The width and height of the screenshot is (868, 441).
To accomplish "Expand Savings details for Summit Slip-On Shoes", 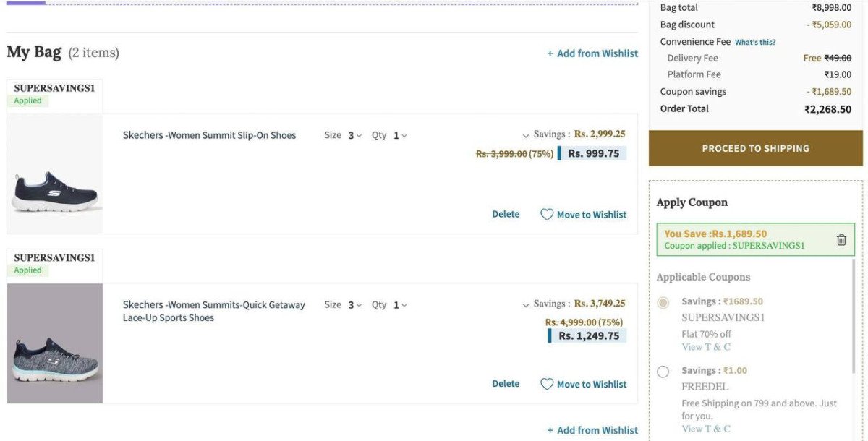I will click(526, 135).
